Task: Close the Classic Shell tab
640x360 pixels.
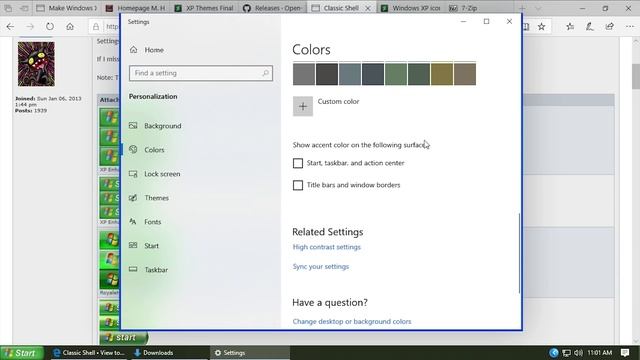Action: (368, 8)
